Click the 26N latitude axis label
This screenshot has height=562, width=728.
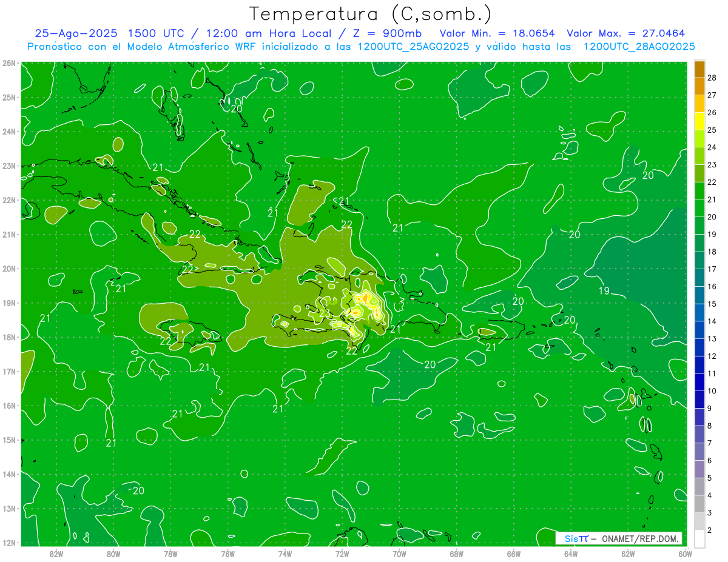9,63
